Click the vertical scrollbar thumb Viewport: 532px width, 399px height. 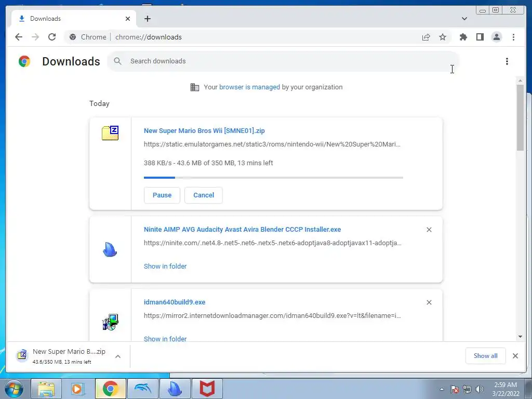coord(520,117)
